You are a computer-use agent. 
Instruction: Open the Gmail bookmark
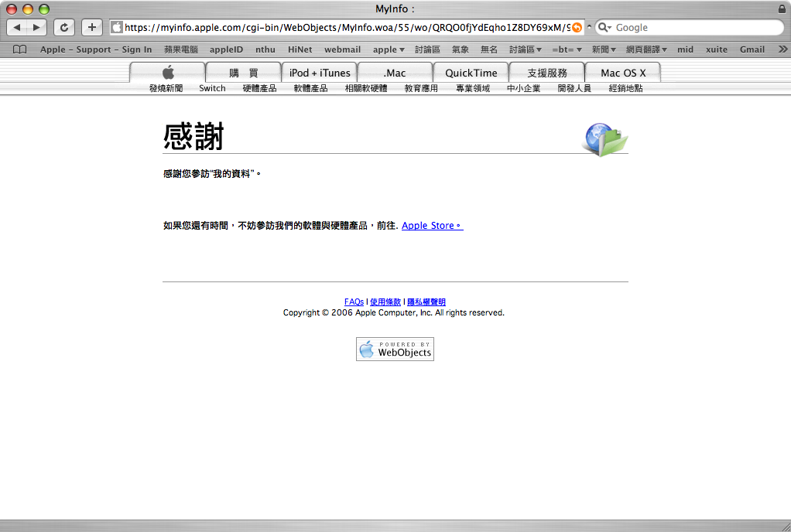click(752, 49)
